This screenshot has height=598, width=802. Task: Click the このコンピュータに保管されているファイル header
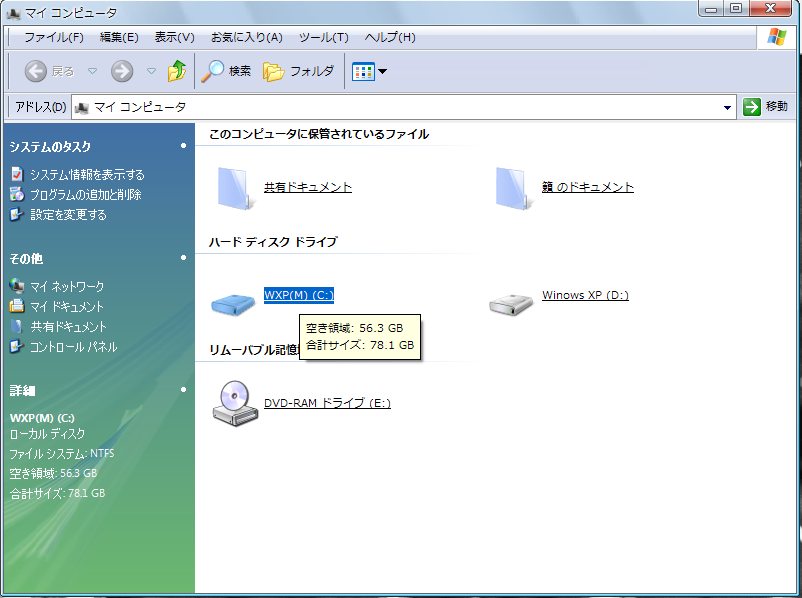[x=319, y=135]
